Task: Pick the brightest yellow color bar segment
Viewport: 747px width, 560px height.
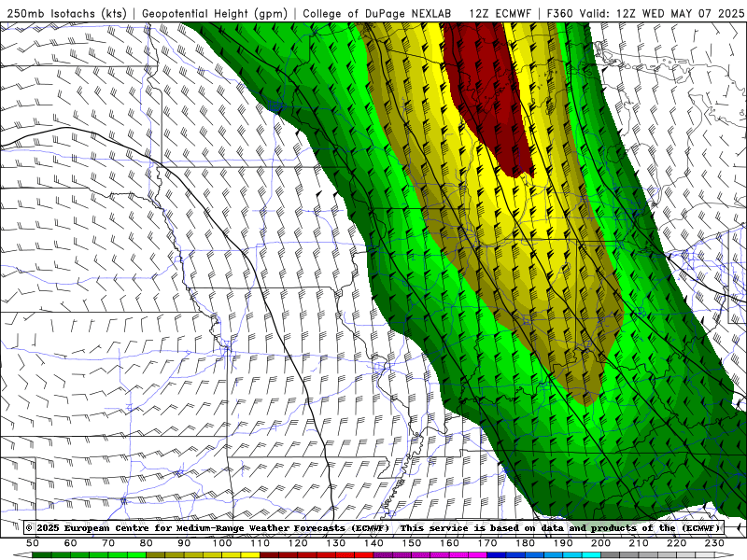Action: coord(250,554)
